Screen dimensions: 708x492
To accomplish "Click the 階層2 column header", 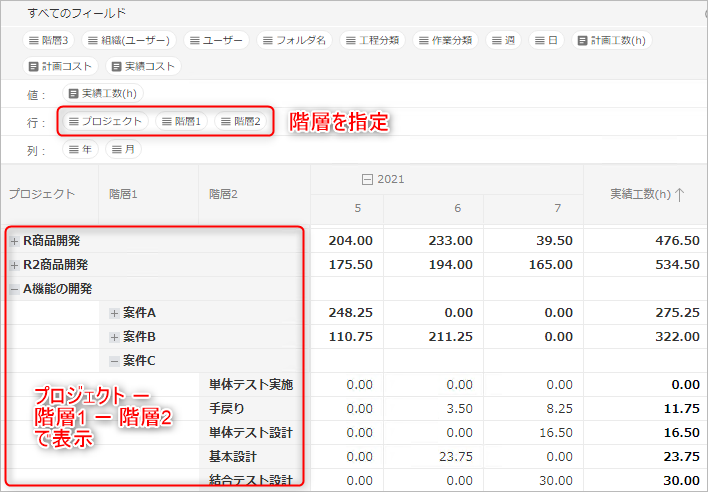I will pyautogui.click(x=223, y=194).
